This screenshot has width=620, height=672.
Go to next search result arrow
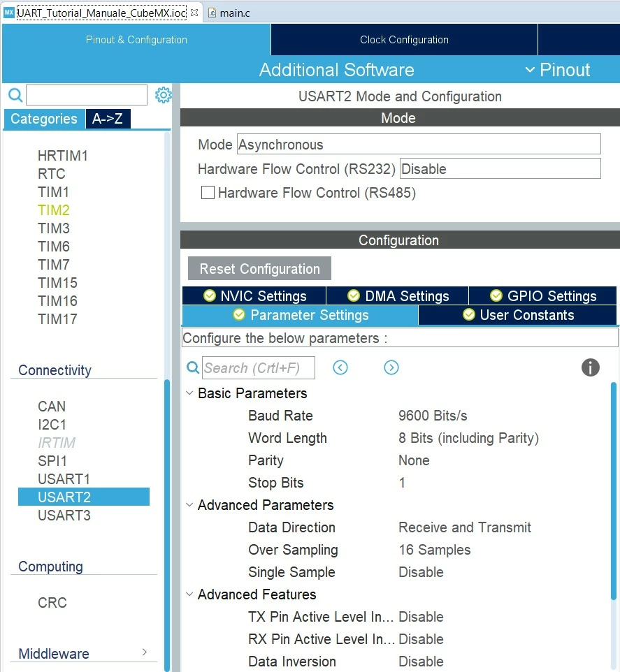pyautogui.click(x=391, y=367)
